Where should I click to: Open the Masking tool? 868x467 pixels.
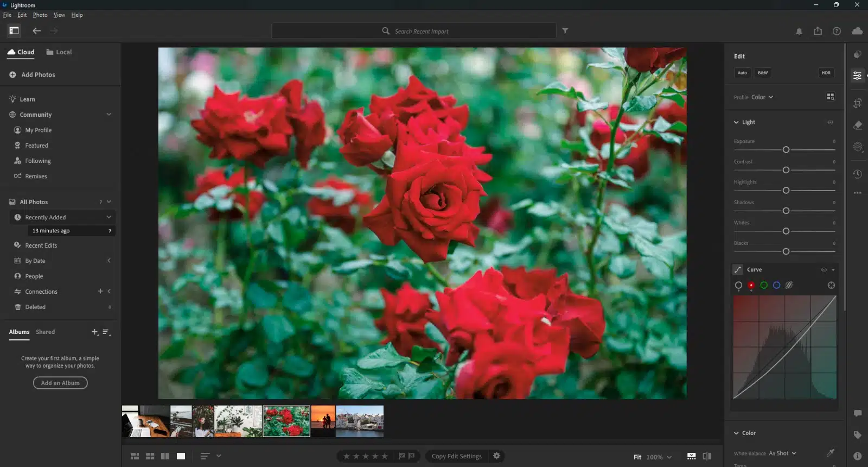[857, 147]
